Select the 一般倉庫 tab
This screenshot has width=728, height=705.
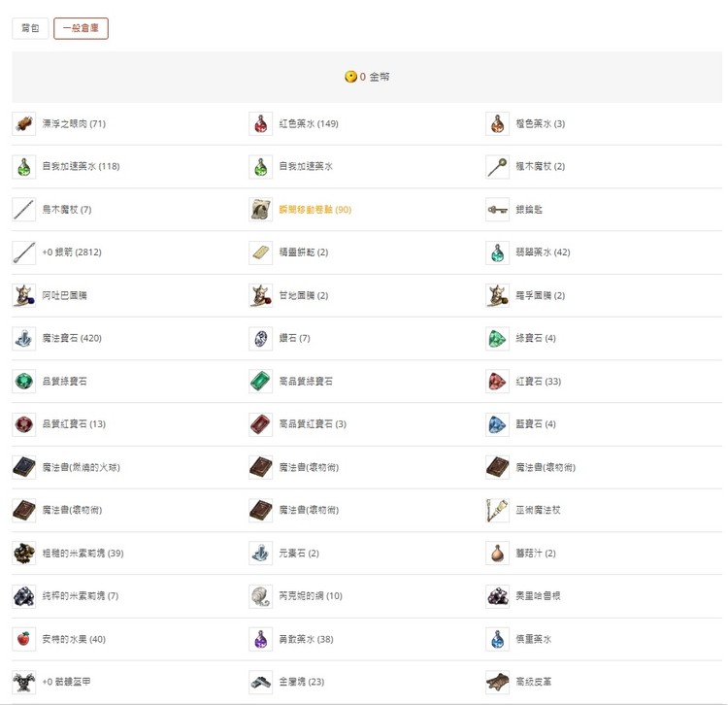point(81,28)
